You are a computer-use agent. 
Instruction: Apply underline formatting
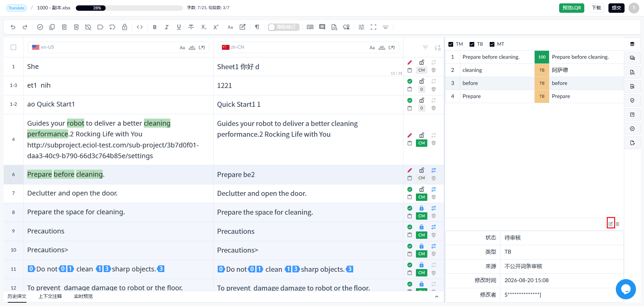click(179, 27)
